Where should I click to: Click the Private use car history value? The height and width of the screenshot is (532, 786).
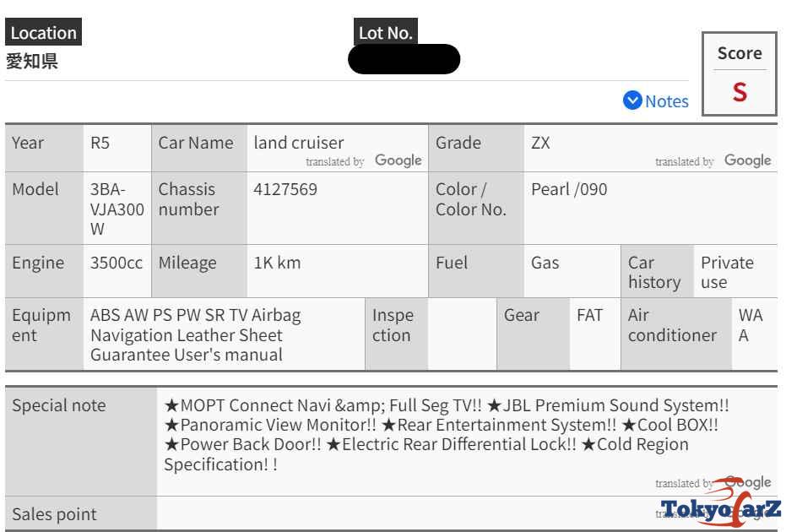(726, 272)
